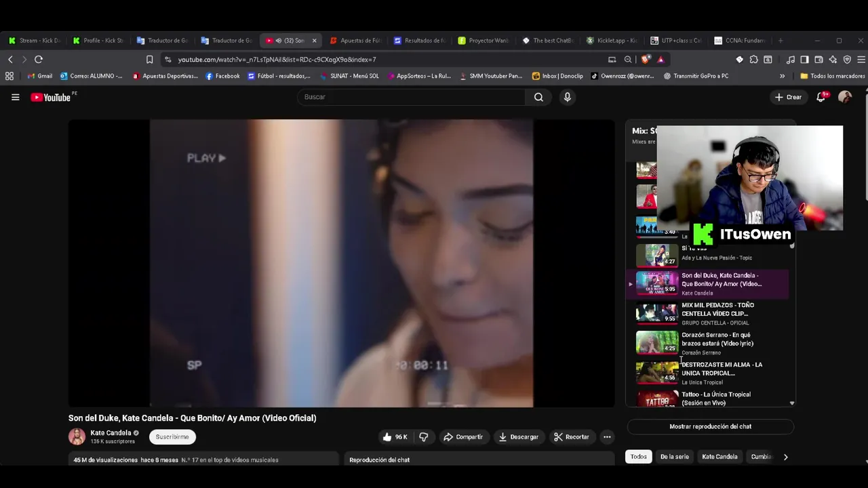Start voice search with the microphone icon
The width and height of the screenshot is (868, 488).
(x=568, y=97)
